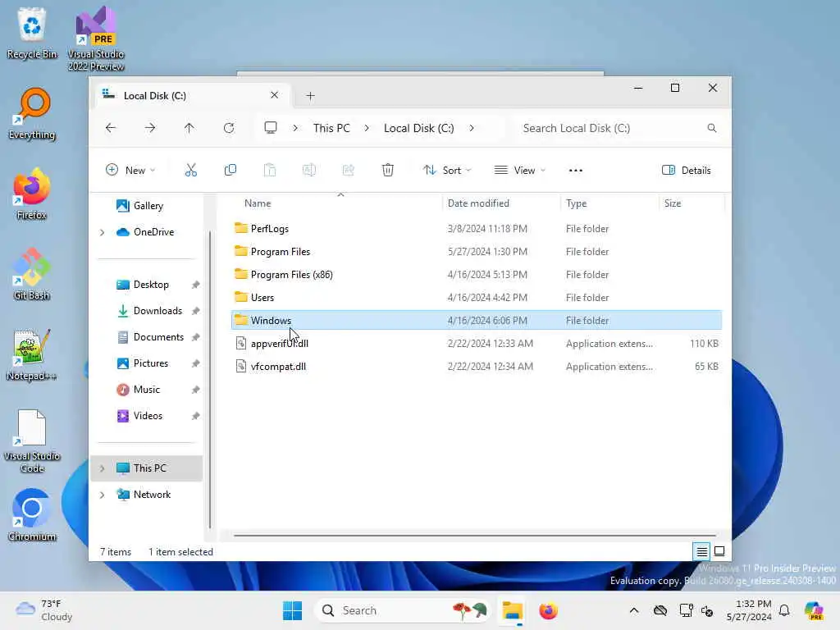
Task: Click the taskbar Search box
Action: [404, 610]
